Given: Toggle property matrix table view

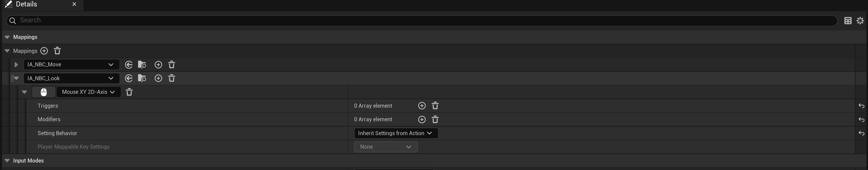Looking at the screenshot, I should pyautogui.click(x=848, y=21).
